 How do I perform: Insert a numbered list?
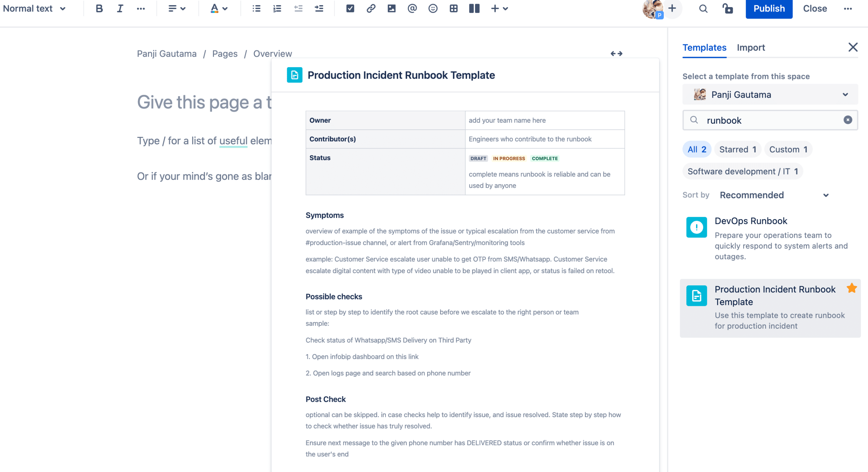click(x=277, y=8)
